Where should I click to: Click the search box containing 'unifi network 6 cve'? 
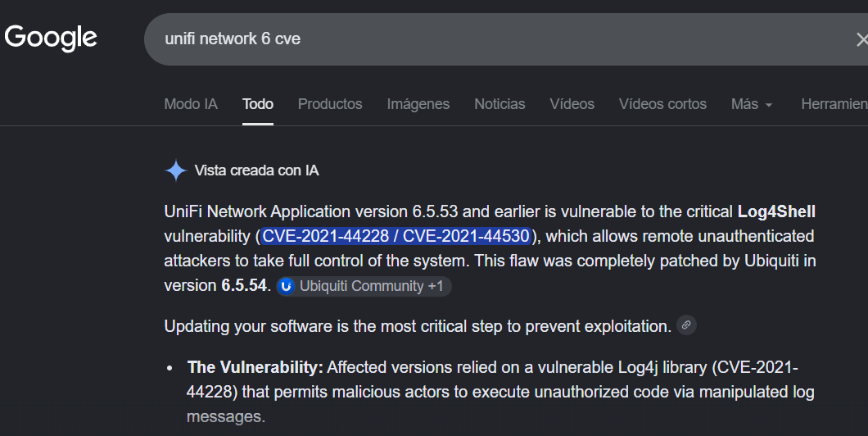[x=506, y=39]
